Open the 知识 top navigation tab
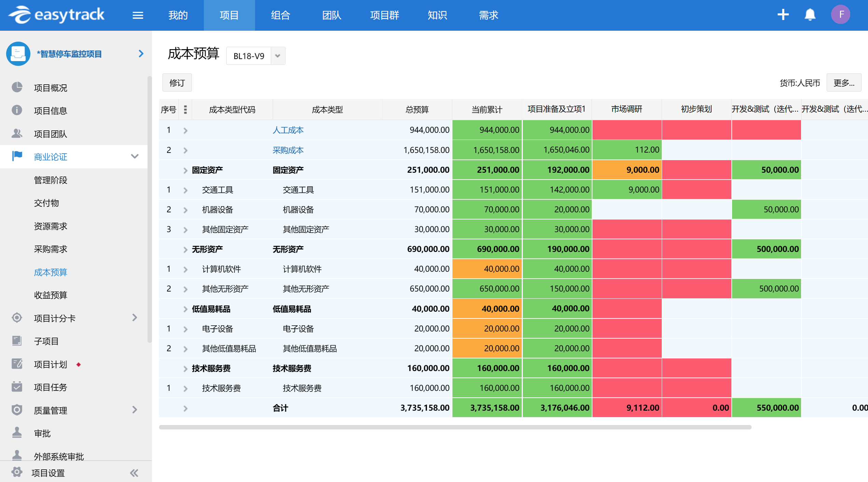Image resolution: width=868 pixels, height=482 pixels. tap(437, 15)
